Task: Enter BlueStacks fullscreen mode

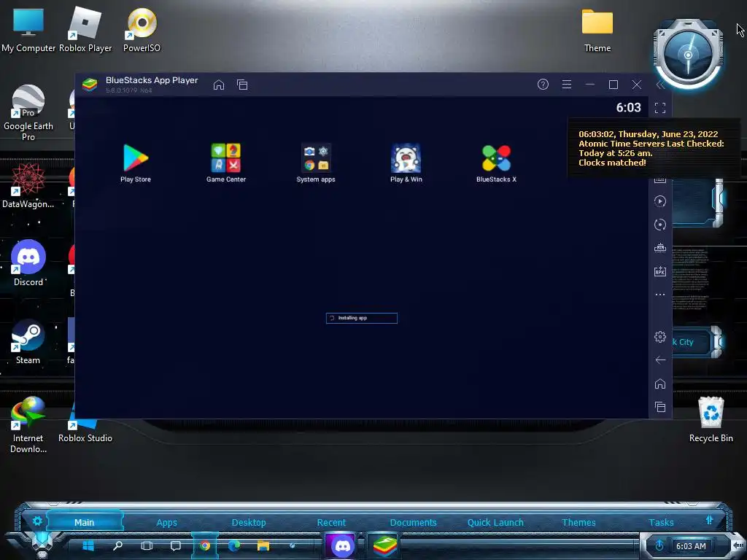Action: tap(659, 108)
